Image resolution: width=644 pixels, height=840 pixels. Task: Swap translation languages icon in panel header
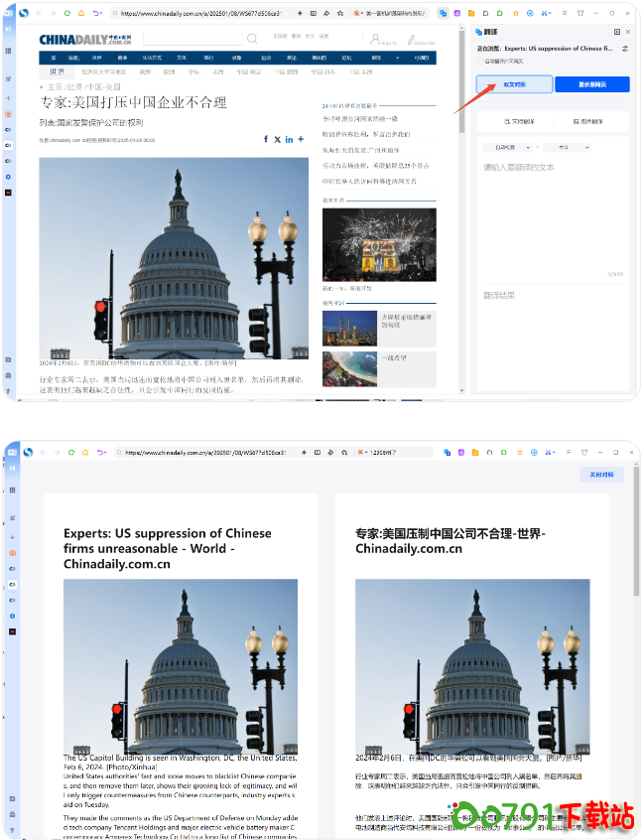click(x=624, y=48)
